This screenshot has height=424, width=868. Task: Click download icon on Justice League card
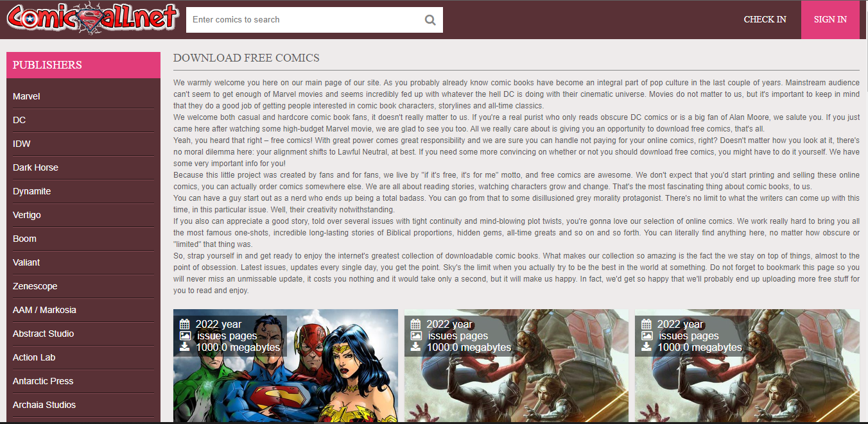[x=185, y=347]
